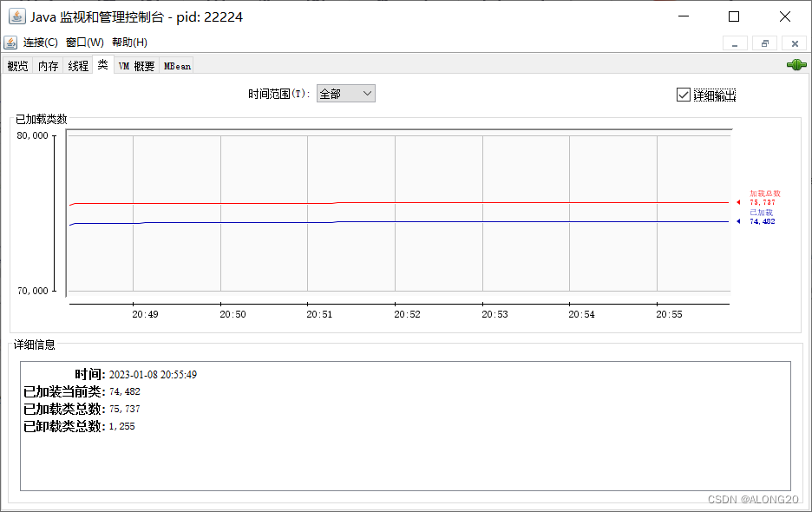Open the 窗口(W) menu
Viewport: 812px width, 512px height.
coord(85,43)
